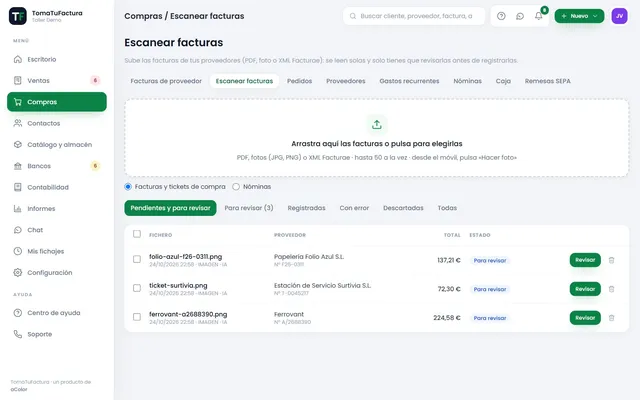Select the Nóminas radio option
This screenshot has width=640, height=400.
click(236, 187)
